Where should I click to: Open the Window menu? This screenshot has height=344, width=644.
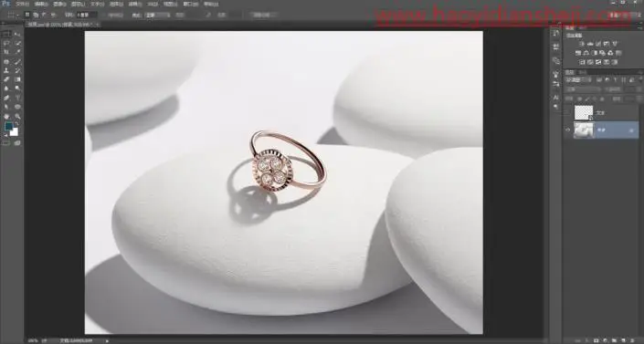190,4
